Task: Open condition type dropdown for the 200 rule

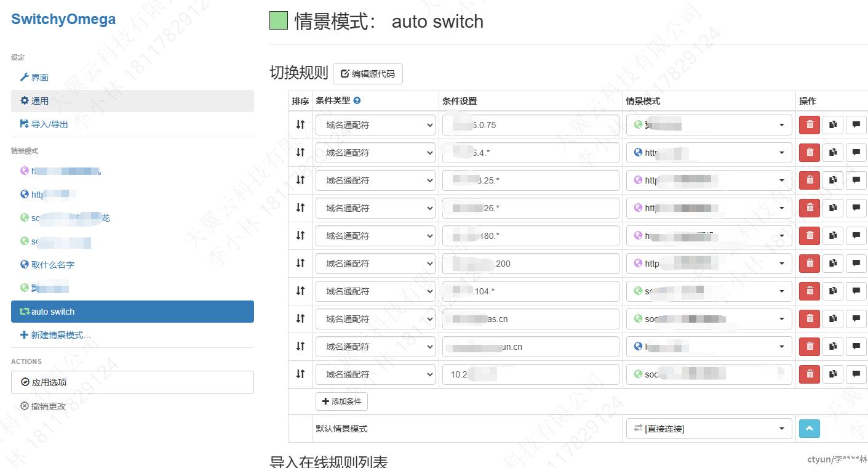Action: coord(375,264)
